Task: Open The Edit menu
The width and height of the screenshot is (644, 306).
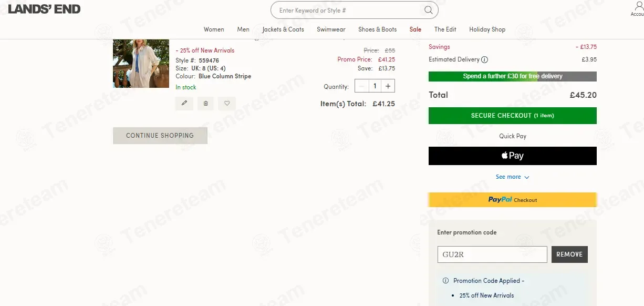Action: [445, 29]
